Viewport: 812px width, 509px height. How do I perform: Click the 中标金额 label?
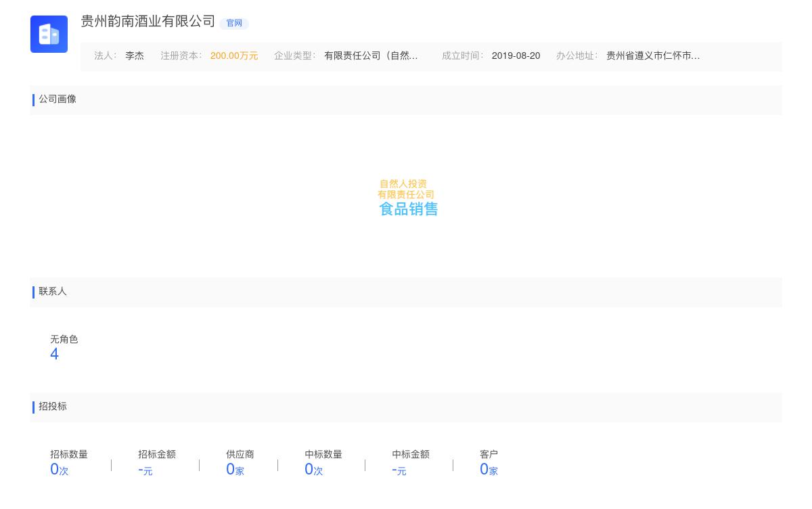(x=411, y=454)
